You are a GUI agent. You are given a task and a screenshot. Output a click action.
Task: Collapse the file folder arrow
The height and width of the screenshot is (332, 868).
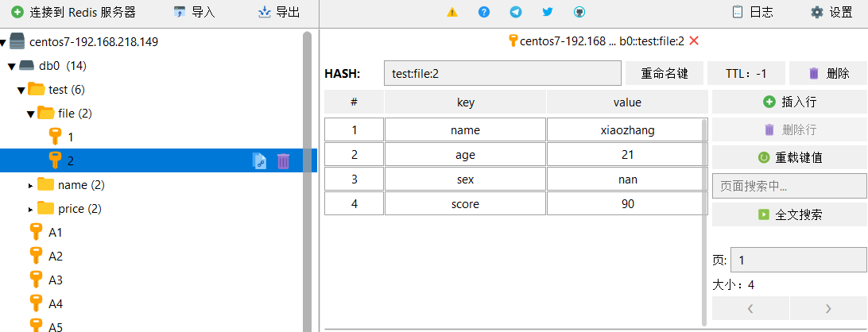click(x=30, y=114)
